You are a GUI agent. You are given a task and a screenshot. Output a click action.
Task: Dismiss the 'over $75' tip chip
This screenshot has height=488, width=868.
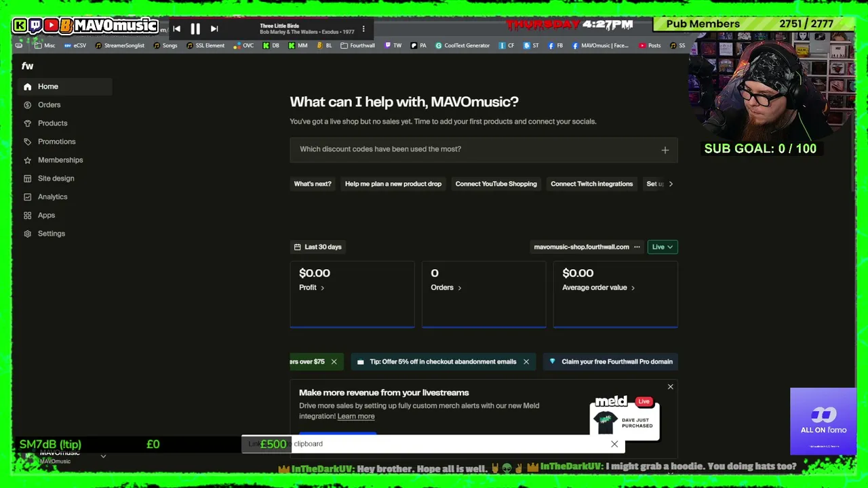[x=334, y=362]
